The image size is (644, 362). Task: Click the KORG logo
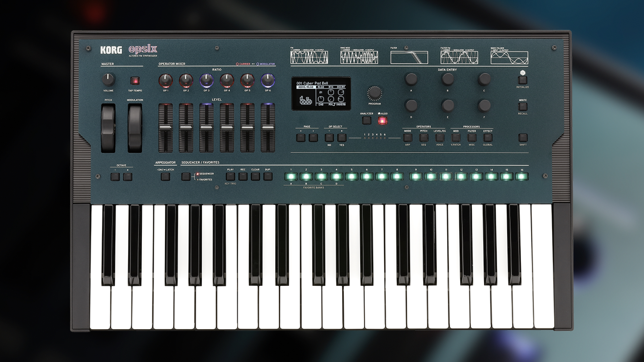pyautogui.click(x=111, y=50)
